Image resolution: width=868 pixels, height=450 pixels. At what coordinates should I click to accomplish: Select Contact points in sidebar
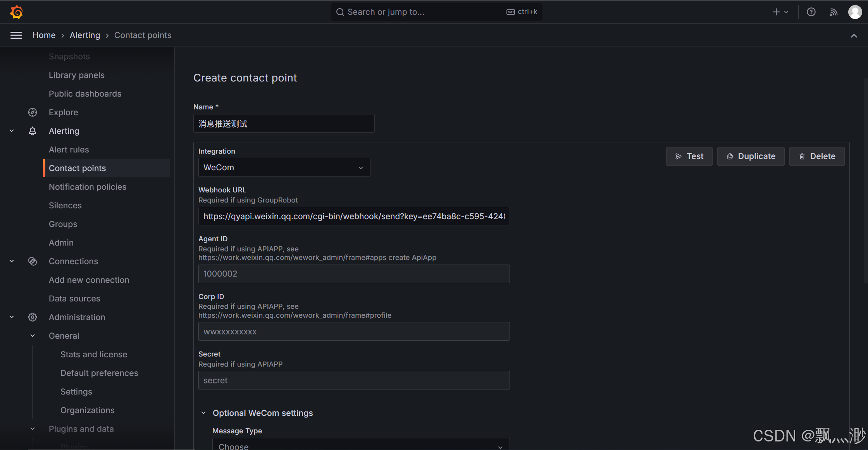click(x=107, y=168)
